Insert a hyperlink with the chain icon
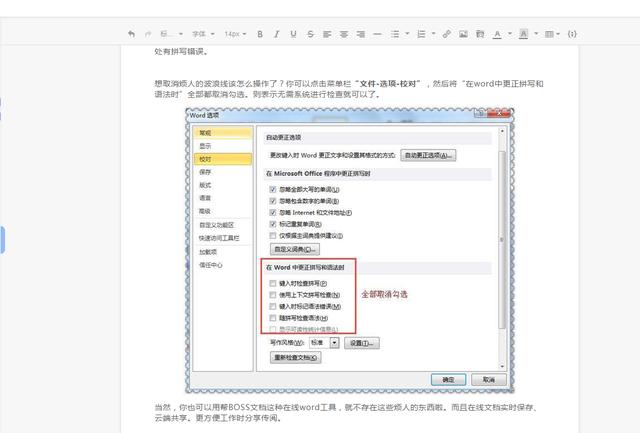This screenshot has height=433, width=640. coord(447,34)
